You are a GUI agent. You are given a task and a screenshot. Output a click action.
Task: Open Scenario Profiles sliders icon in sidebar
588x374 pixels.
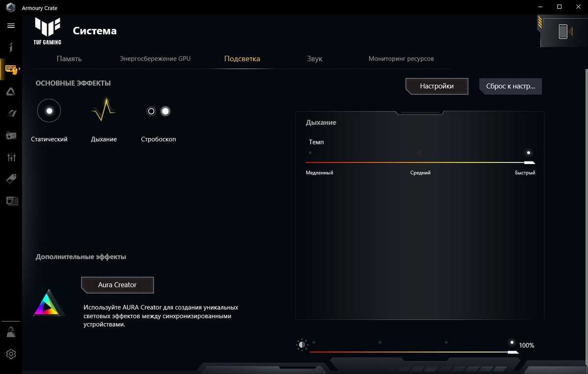click(x=11, y=157)
